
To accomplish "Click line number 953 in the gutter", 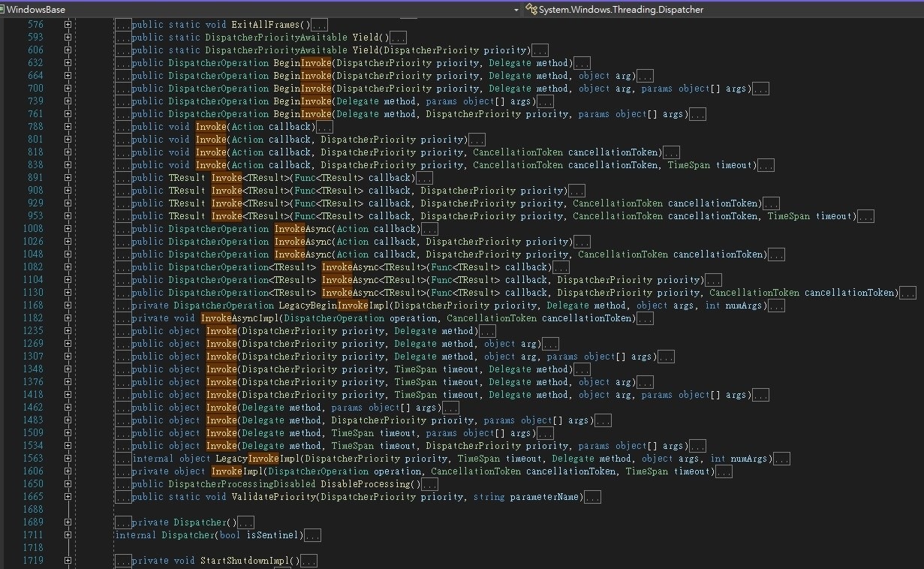I will coord(35,216).
